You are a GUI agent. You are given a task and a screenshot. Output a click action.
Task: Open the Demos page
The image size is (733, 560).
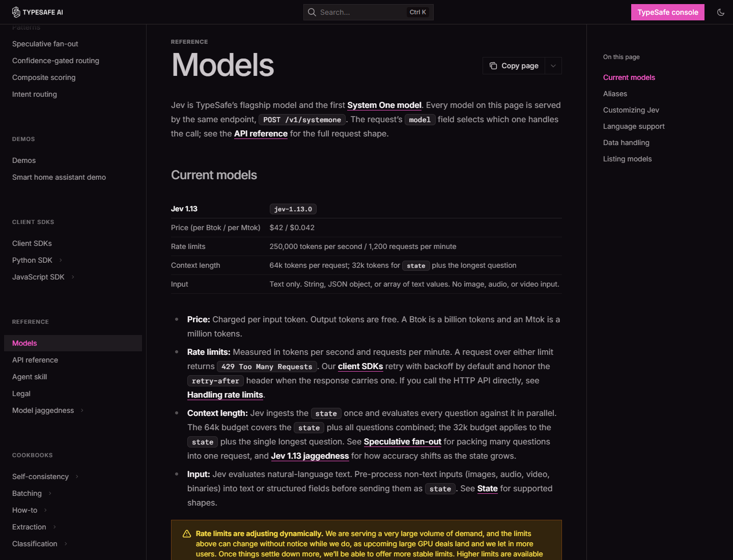point(24,160)
